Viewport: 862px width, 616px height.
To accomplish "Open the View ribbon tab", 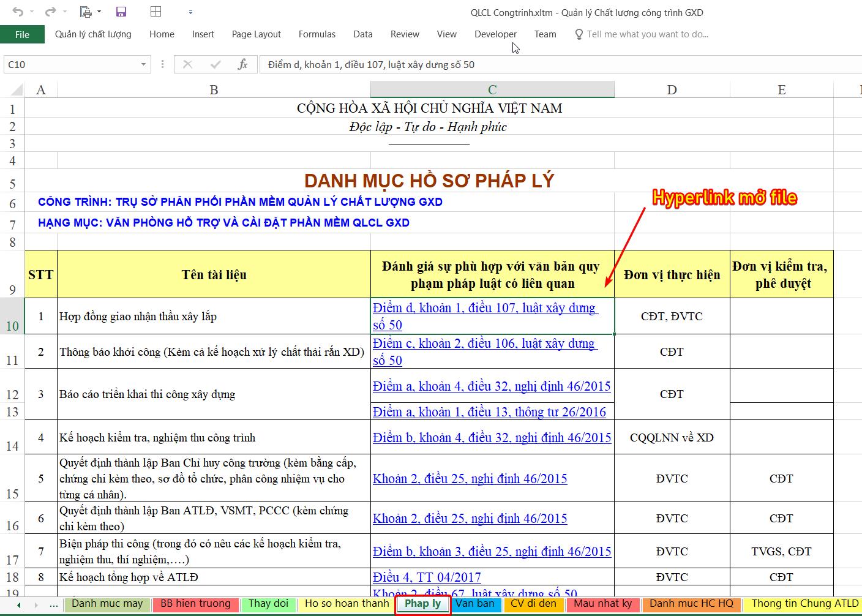I will [447, 34].
